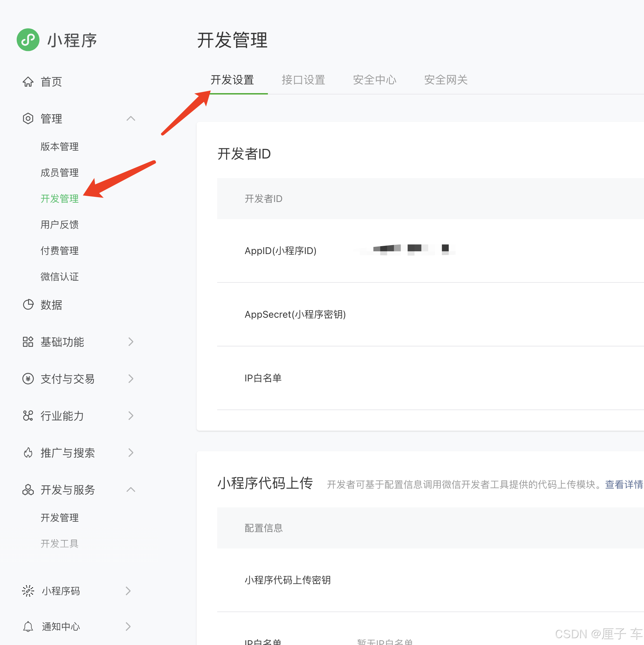644x645 pixels.
Task: Click the cubes icon beside 开发与服务
Action: [28, 490]
